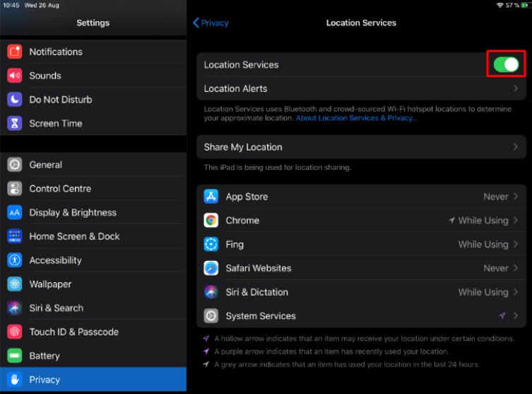This screenshot has height=394, width=532.
Task: Tap Siri & Dictation 'While Using' value
Action: click(483, 292)
